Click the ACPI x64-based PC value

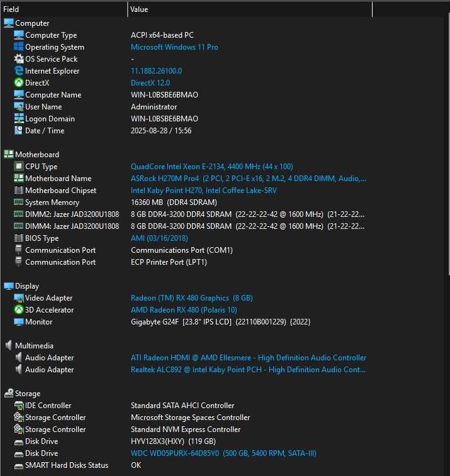pos(162,35)
